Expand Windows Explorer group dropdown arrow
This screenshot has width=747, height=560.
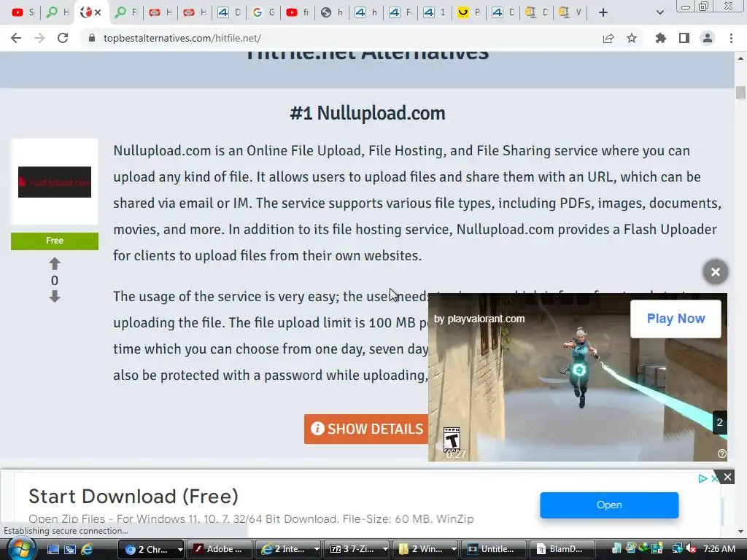click(454, 549)
